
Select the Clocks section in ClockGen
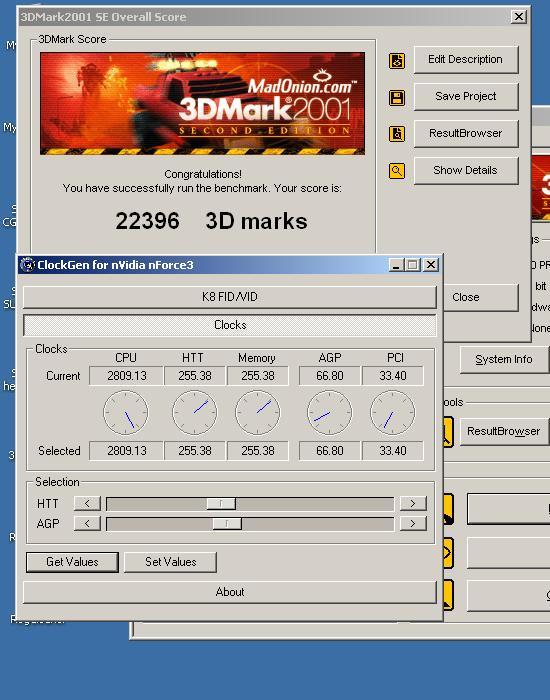[x=229, y=325]
